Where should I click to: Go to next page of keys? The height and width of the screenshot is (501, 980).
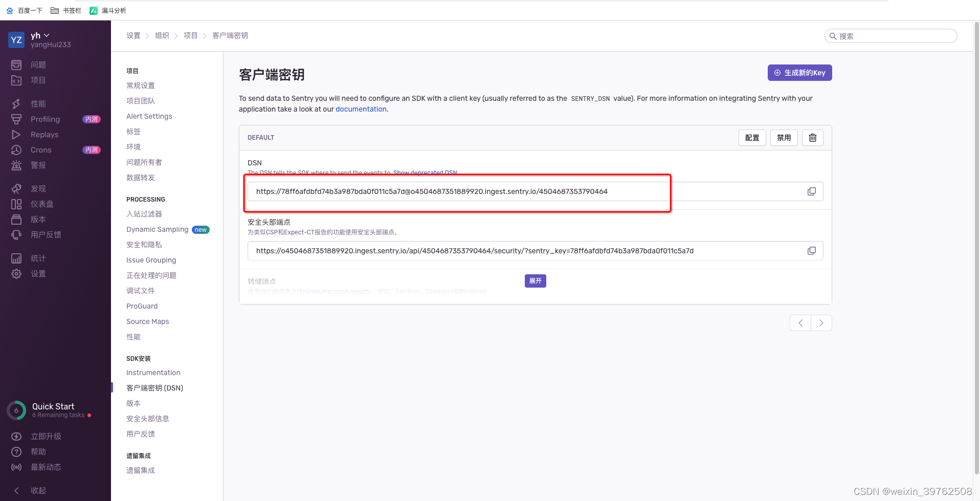click(x=821, y=323)
